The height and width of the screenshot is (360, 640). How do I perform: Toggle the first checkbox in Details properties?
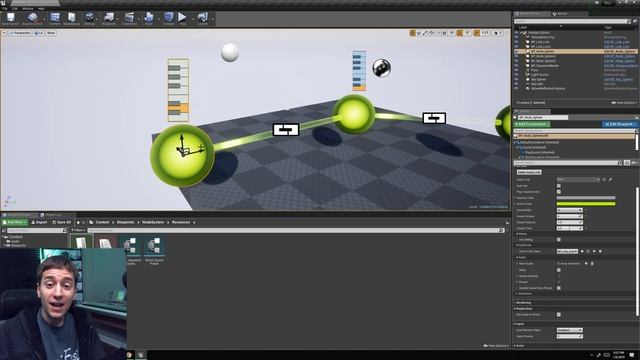click(x=559, y=186)
